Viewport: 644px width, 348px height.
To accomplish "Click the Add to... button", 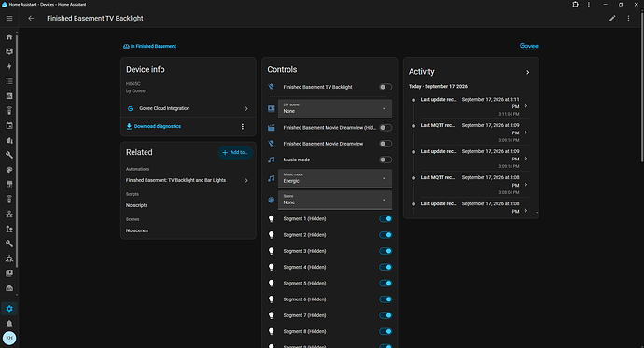I will click(235, 152).
